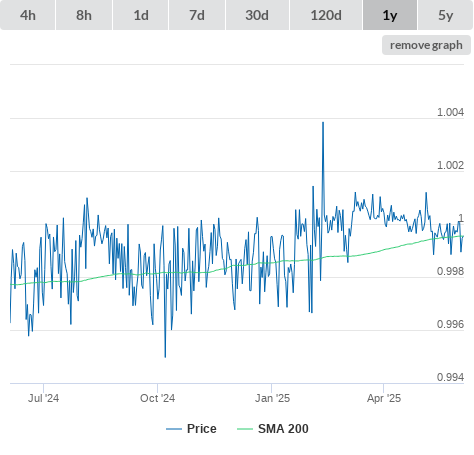Click the highest price spike peak
This screenshot has height=455, width=474.
(323, 122)
